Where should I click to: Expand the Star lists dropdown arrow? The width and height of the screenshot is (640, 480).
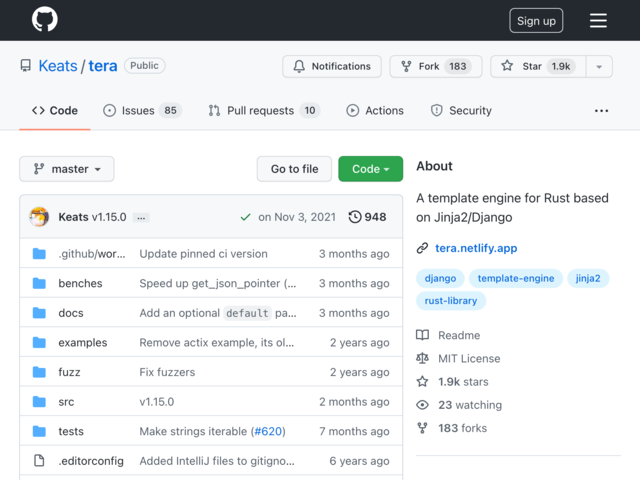click(599, 67)
